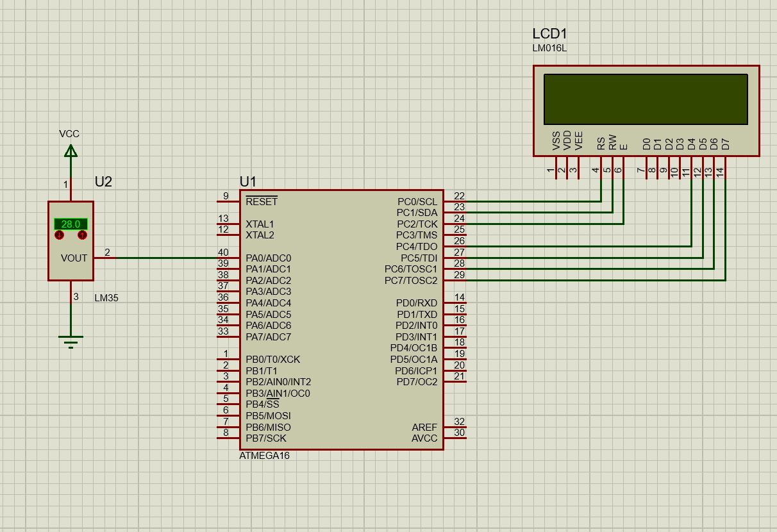The width and height of the screenshot is (777, 532).
Task: Click pin number 40 beside PA0/ADC0
Action: point(223,253)
